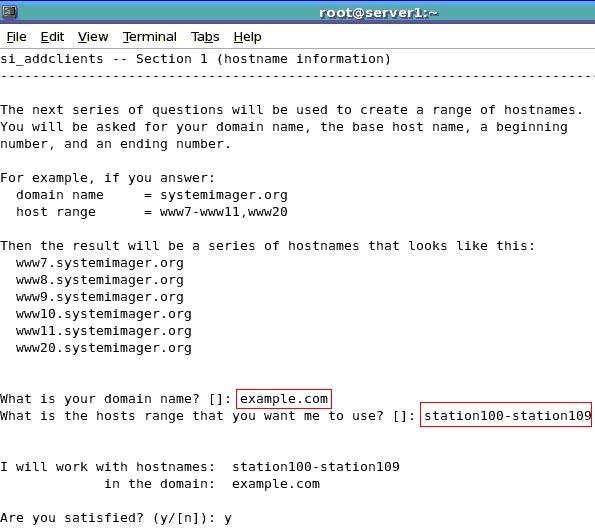Viewport: 595px width, 530px height.
Task: Open the Edit menu
Action: (x=52, y=37)
